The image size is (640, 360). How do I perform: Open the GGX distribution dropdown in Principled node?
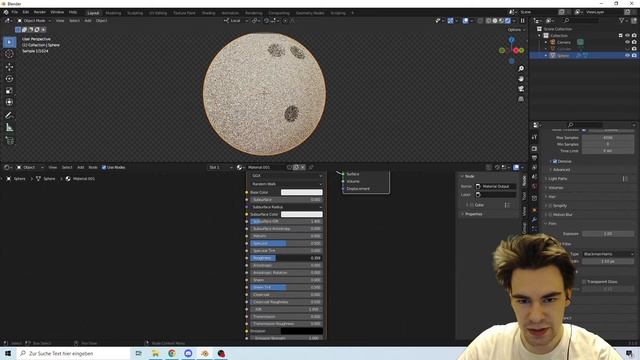tap(286, 176)
